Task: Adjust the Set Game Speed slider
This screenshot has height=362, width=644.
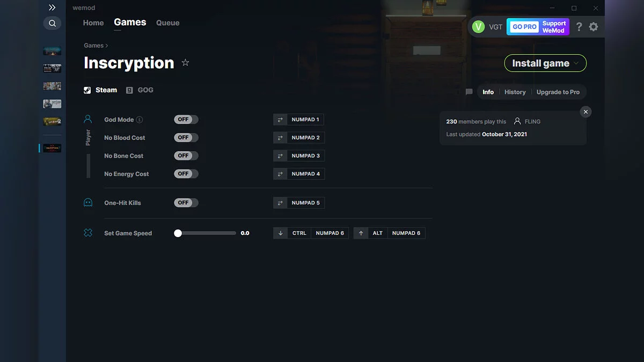Action: tap(178, 233)
